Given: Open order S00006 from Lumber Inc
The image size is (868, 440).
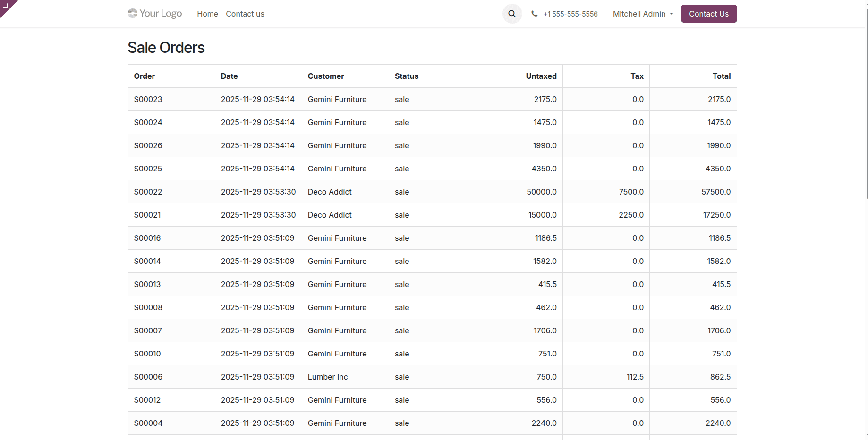Looking at the screenshot, I should point(148,377).
